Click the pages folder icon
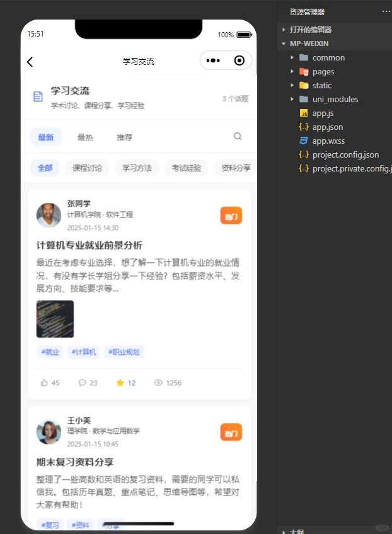 coord(303,71)
